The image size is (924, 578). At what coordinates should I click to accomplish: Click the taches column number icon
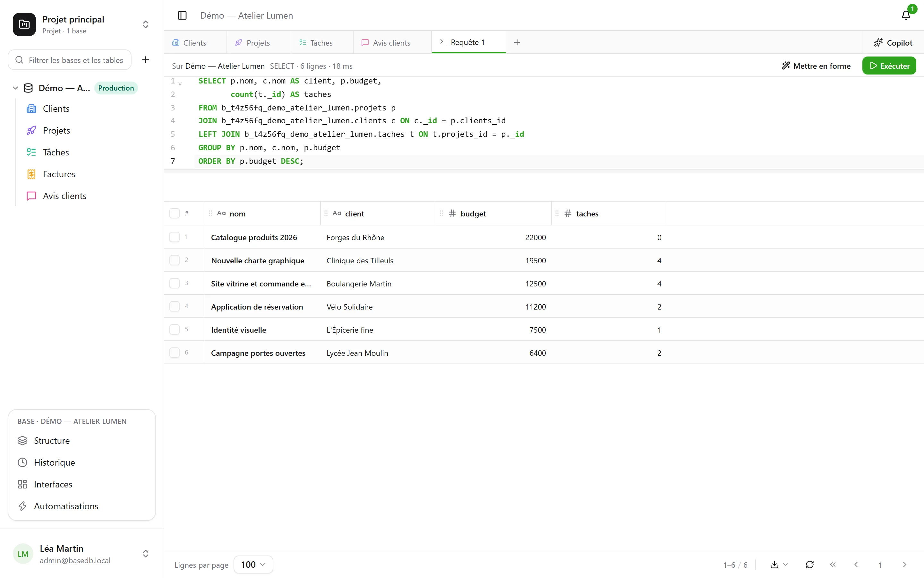pos(568,213)
